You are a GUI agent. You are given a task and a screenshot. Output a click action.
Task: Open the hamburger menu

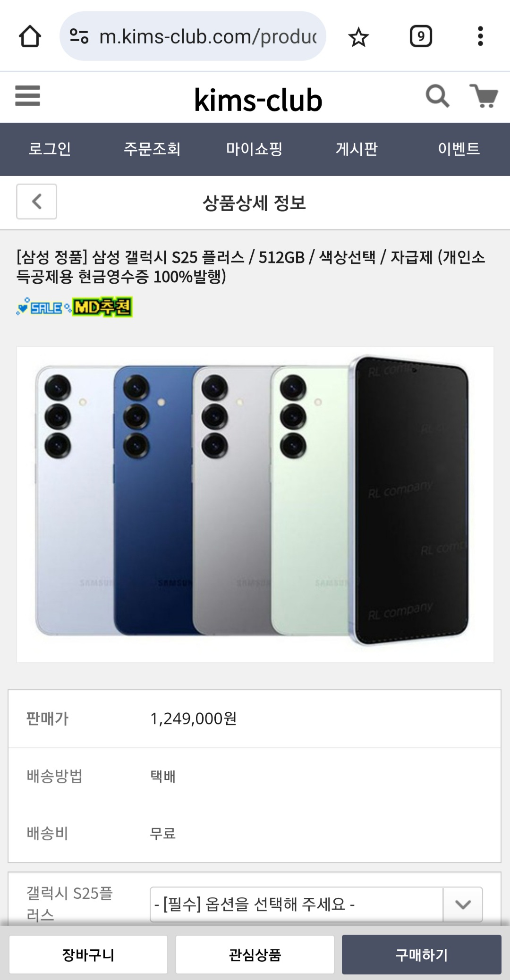pyautogui.click(x=27, y=95)
